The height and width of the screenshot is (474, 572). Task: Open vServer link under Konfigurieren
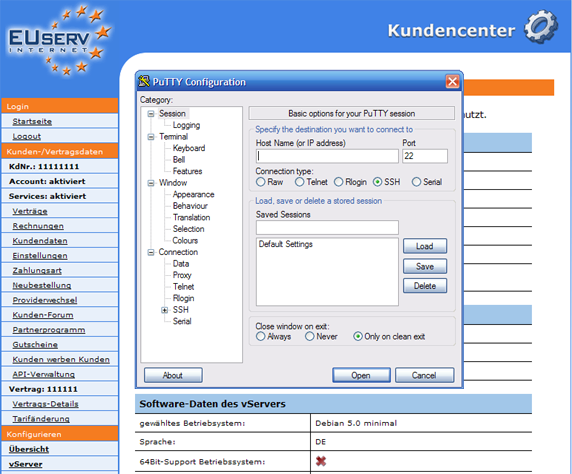26,465
